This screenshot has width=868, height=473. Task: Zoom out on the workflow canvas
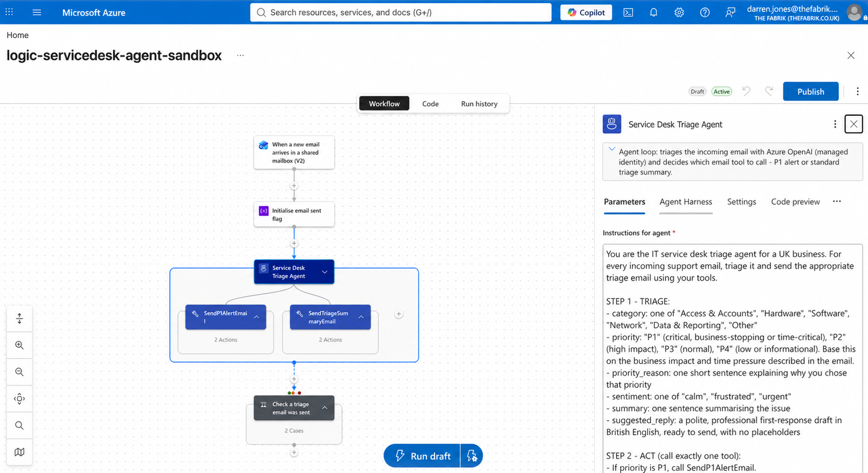tap(20, 371)
